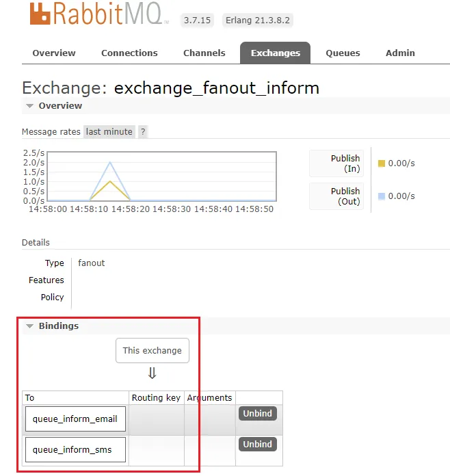Open the queue_inform_email queue link
Viewport: 450px width, 476px height.
tap(75, 419)
